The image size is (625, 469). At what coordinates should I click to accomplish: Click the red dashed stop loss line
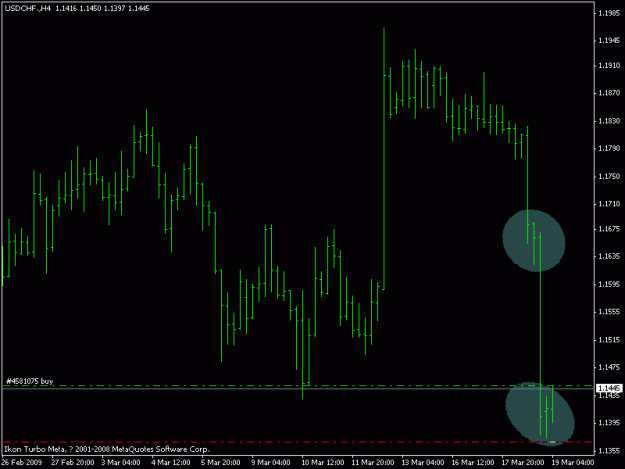coord(297,442)
